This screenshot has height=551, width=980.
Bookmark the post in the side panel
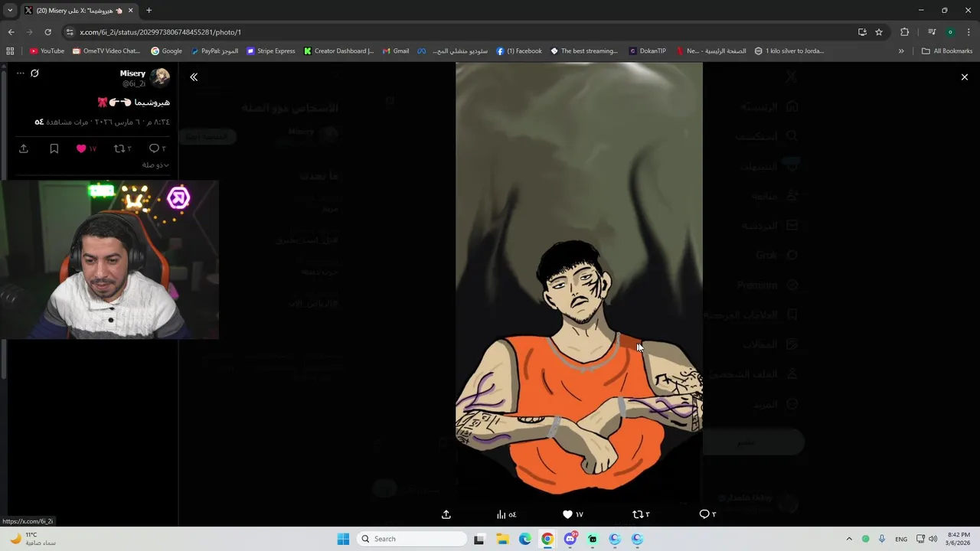tap(54, 148)
